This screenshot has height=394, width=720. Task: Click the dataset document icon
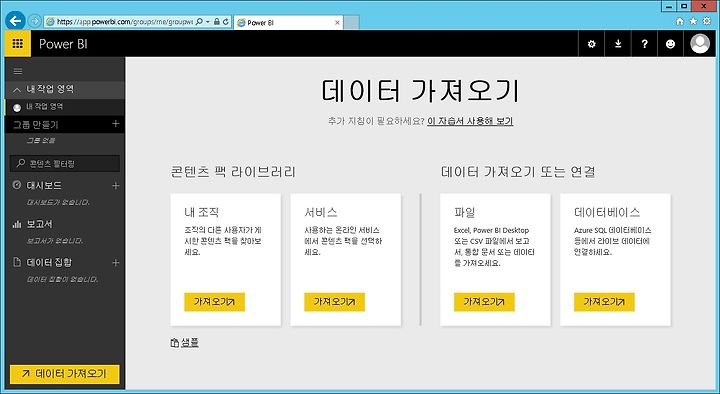pos(17,262)
